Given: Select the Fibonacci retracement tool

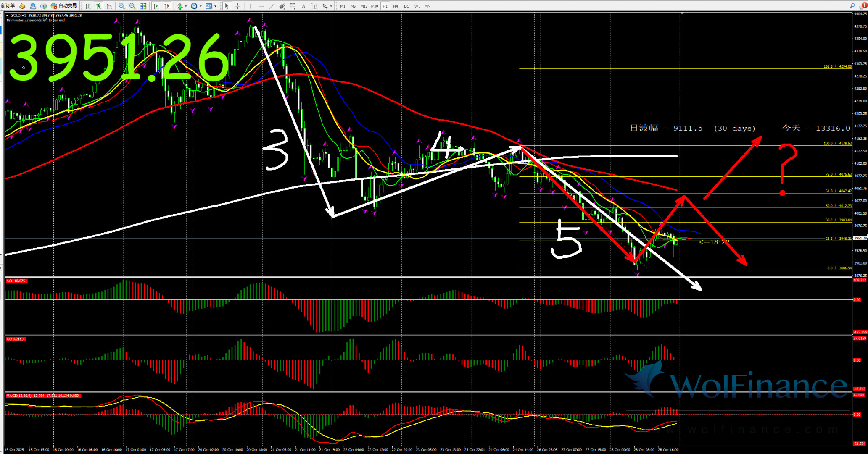Looking at the screenshot, I should coord(293,6).
